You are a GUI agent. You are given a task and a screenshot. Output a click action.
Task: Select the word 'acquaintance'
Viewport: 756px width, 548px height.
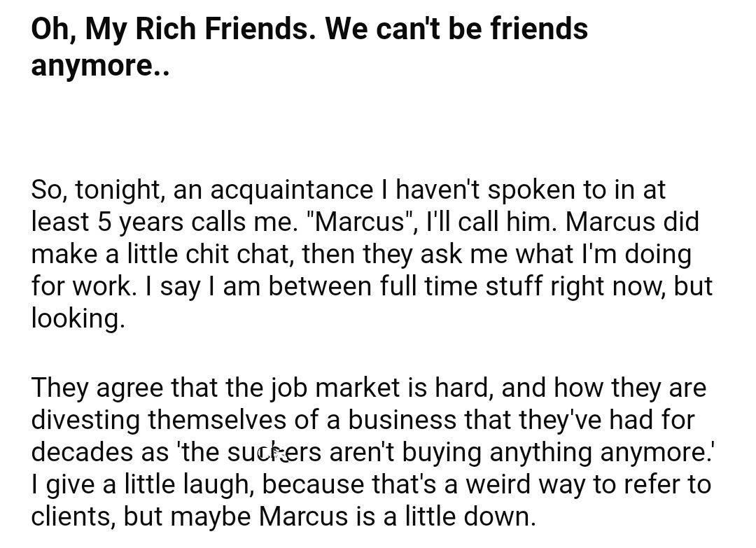click(292, 190)
